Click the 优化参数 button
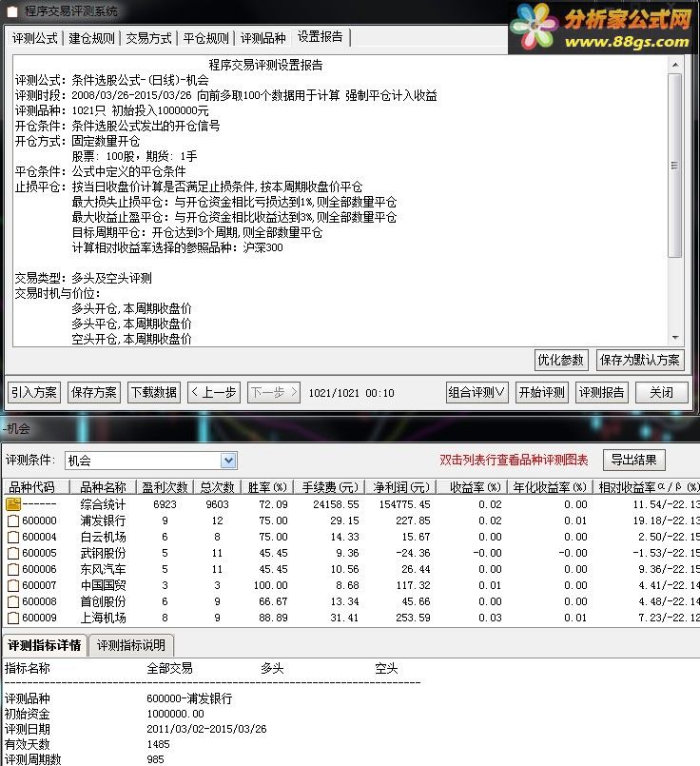The image size is (700, 766). click(x=561, y=360)
